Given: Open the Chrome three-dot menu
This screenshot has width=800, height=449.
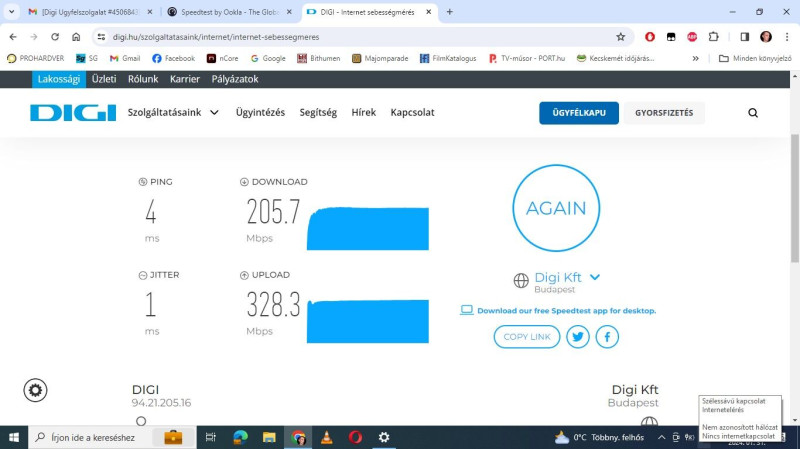Looking at the screenshot, I should [787, 37].
